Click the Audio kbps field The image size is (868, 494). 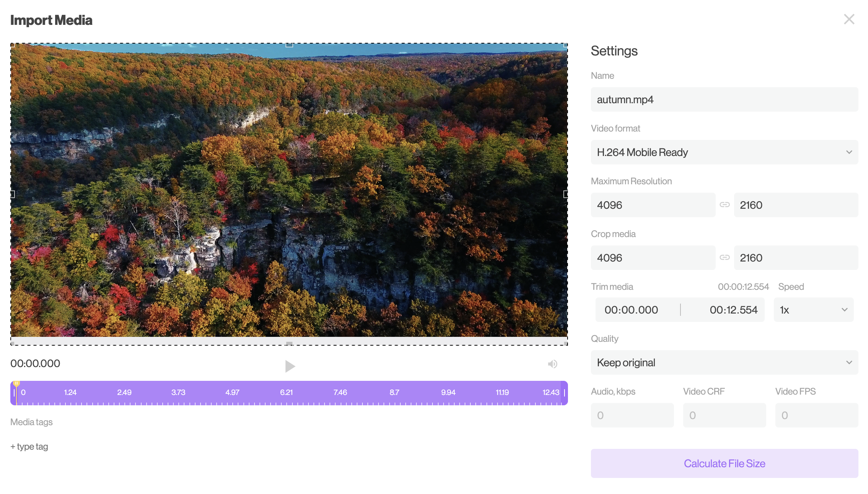click(632, 415)
